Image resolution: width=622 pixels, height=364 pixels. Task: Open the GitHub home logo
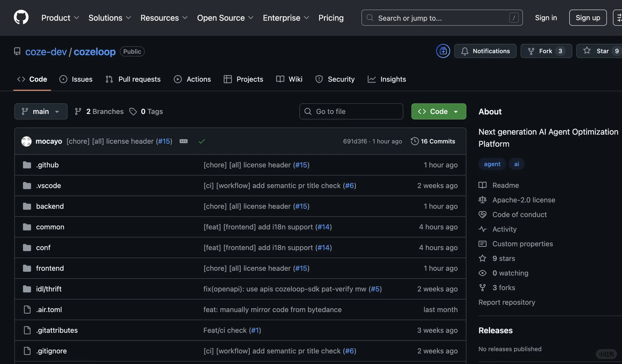[x=21, y=18]
